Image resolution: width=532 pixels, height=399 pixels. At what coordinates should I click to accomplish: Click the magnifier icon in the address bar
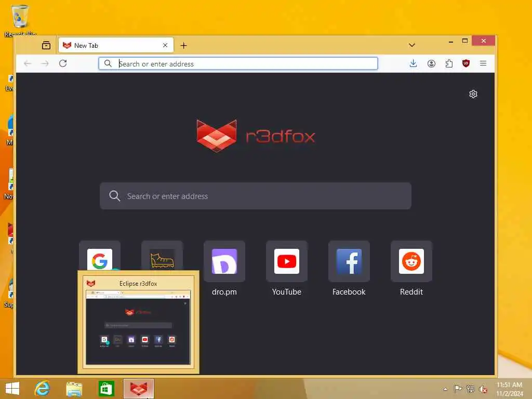click(108, 63)
